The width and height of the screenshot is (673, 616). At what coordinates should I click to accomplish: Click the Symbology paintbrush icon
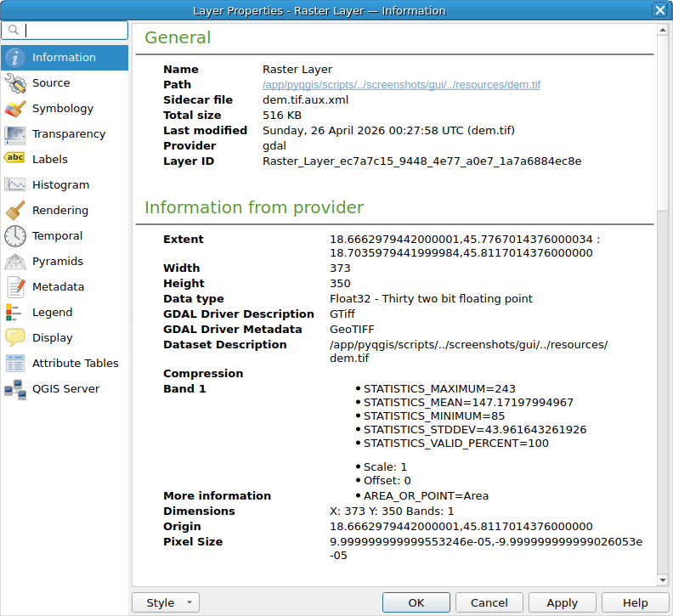tap(15, 109)
